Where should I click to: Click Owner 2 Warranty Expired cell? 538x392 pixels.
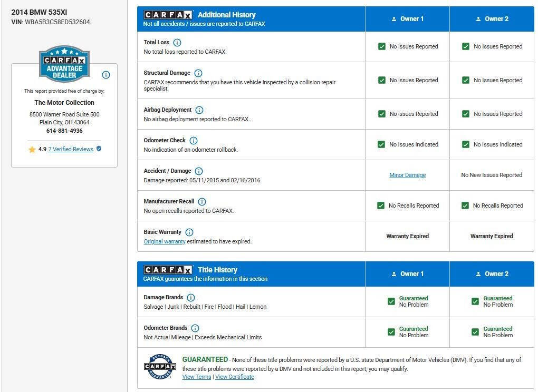pyautogui.click(x=492, y=236)
